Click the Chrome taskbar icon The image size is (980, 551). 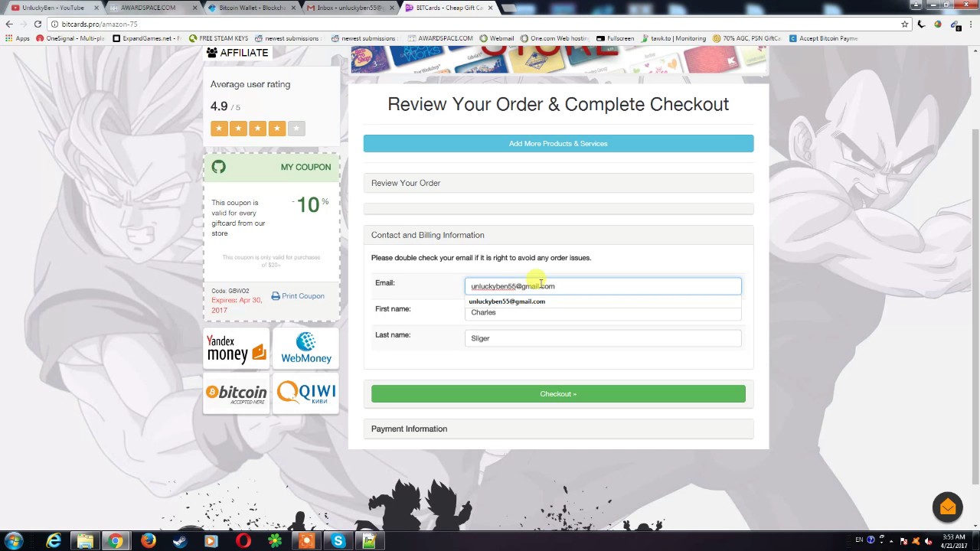click(x=116, y=541)
